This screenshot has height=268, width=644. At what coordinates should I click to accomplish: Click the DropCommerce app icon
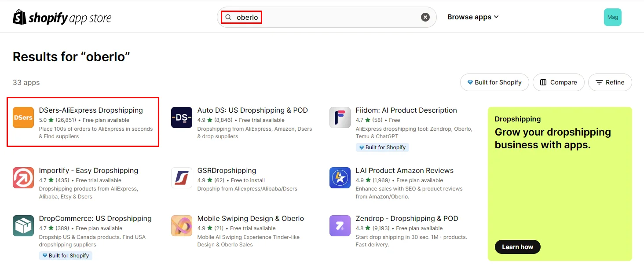[x=23, y=226]
